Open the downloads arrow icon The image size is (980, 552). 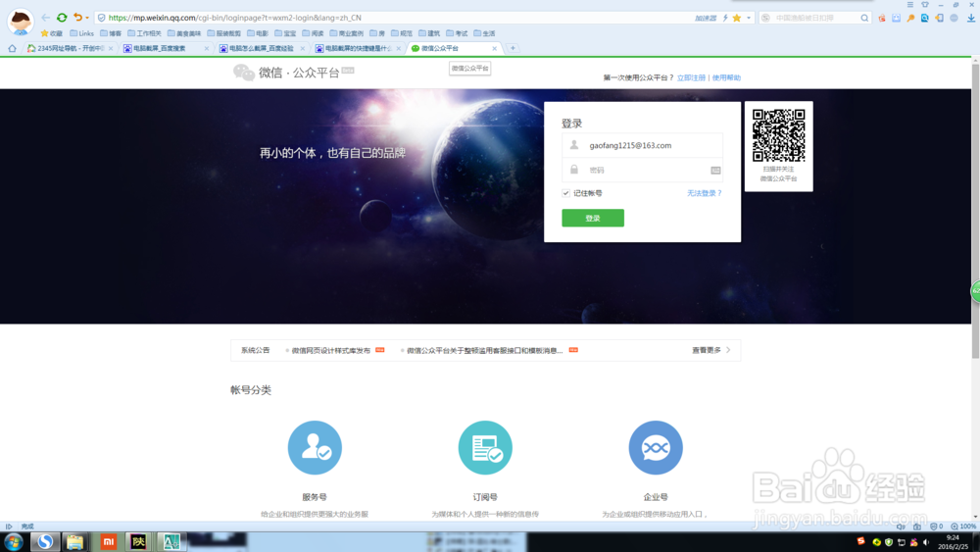coord(970,18)
